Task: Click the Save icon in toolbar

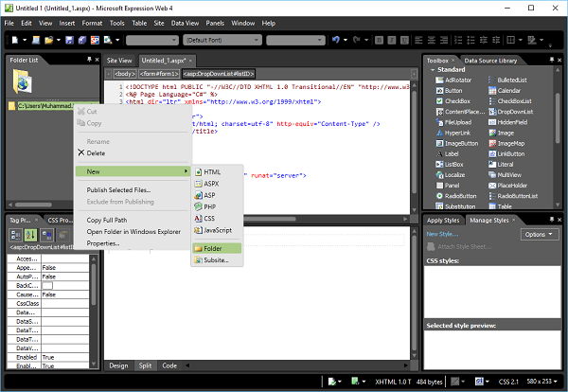Action: coord(70,41)
